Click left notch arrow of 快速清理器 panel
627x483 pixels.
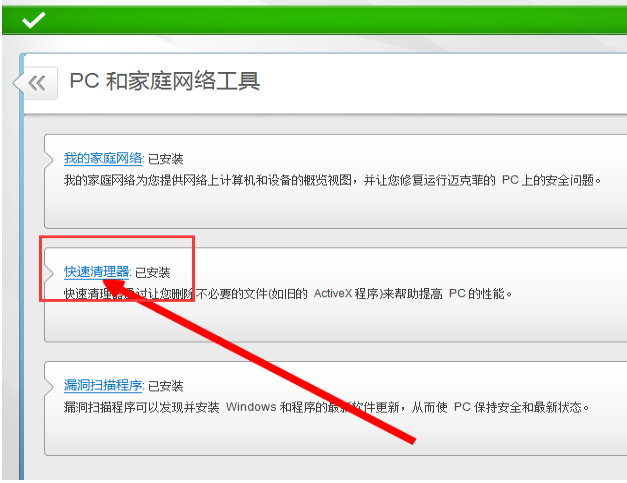pyautogui.click(x=49, y=272)
